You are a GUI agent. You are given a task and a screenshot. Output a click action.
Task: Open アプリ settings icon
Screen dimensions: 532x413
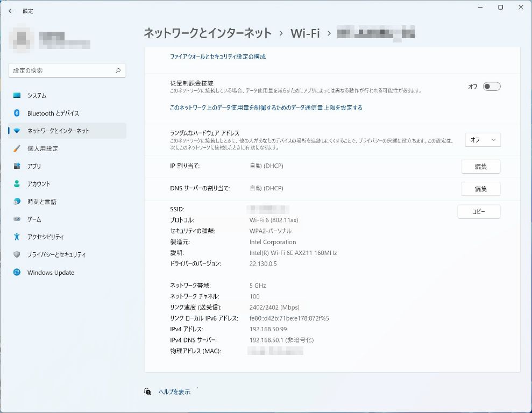click(x=17, y=166)
